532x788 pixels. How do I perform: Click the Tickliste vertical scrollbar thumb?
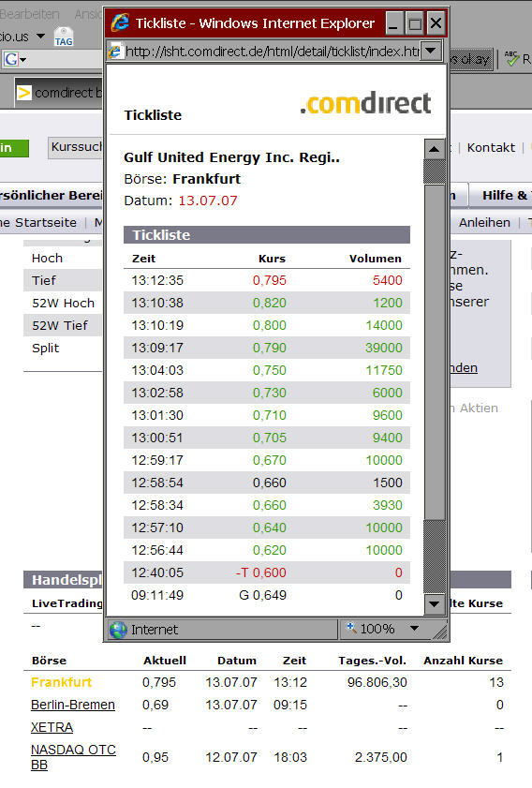[434, 351]
